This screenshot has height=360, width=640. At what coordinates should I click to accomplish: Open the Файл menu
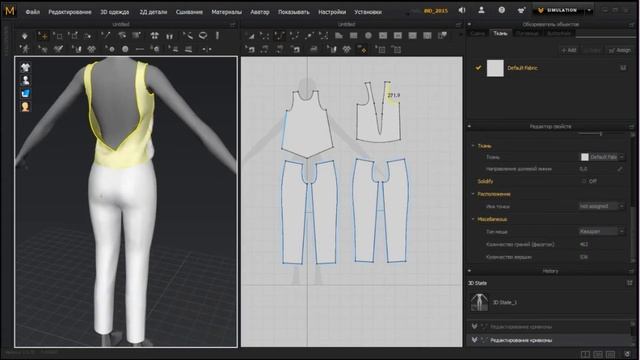pos(33,12)
